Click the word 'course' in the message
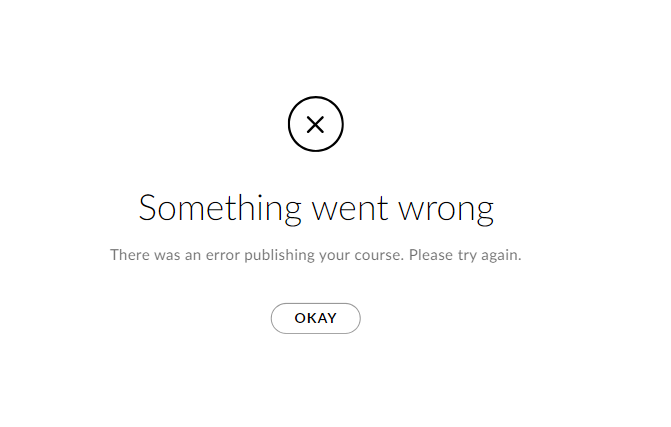The height and width of the screenshot is (427, 671). coord(378,256)
